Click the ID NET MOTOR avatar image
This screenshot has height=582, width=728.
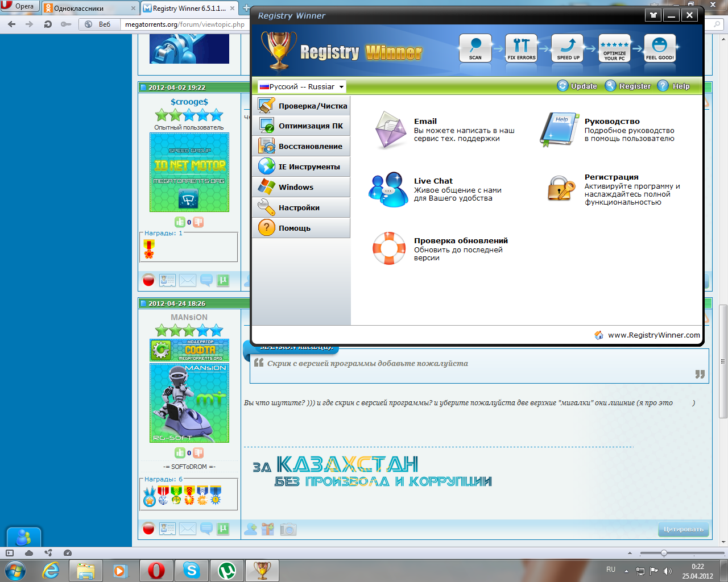click(189, 172)
